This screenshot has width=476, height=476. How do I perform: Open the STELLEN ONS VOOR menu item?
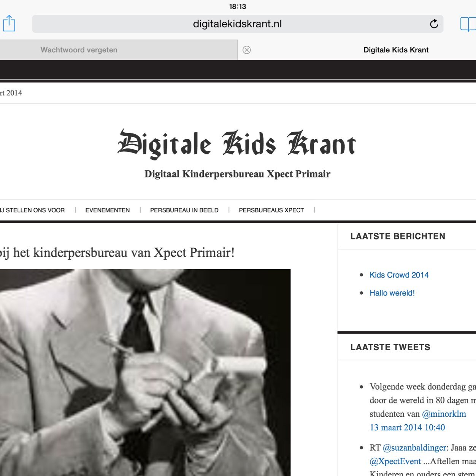coord(32,210)
